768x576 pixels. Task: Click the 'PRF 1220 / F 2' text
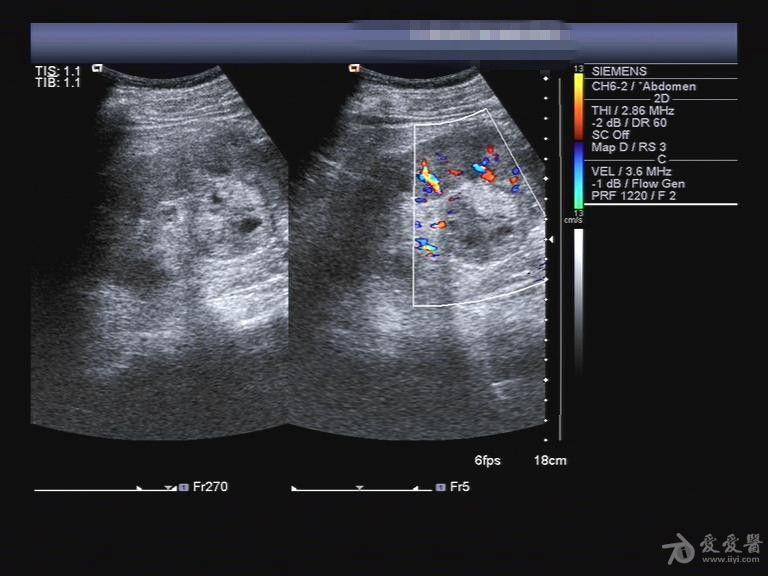click(x=633, y=196)
